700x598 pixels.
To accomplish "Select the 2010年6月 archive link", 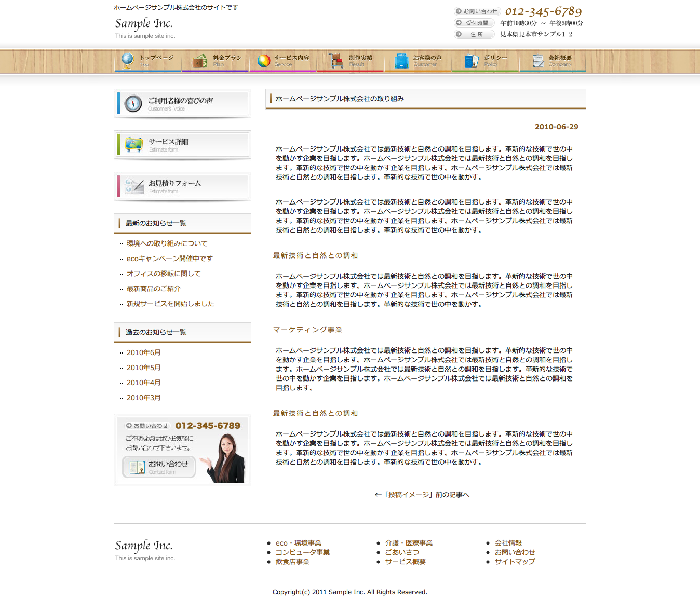I will point(143,352).
